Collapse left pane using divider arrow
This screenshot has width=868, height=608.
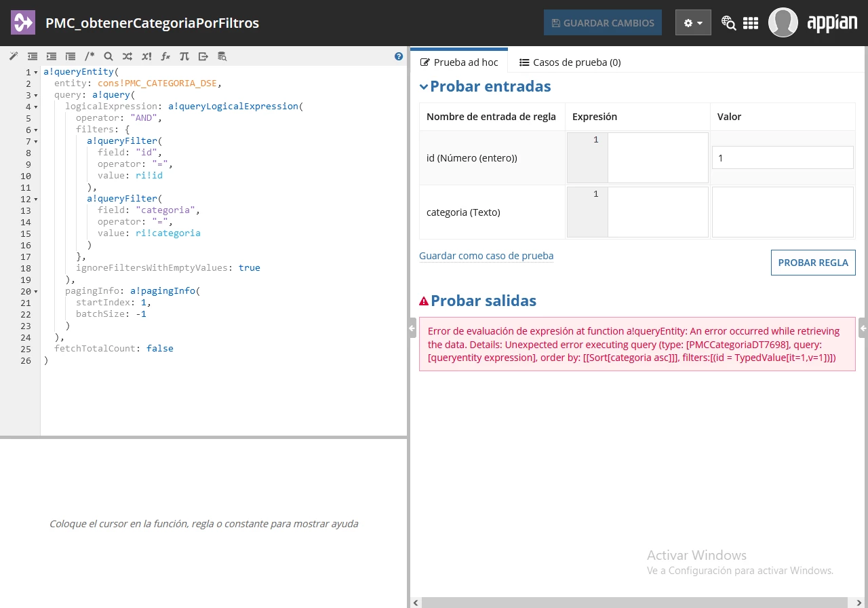412,328
